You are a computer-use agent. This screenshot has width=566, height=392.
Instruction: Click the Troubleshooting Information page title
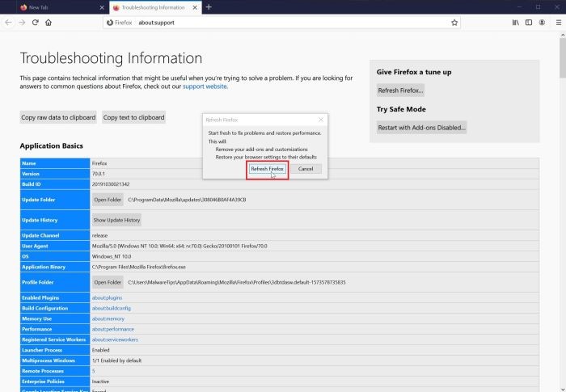coord(111,58)
